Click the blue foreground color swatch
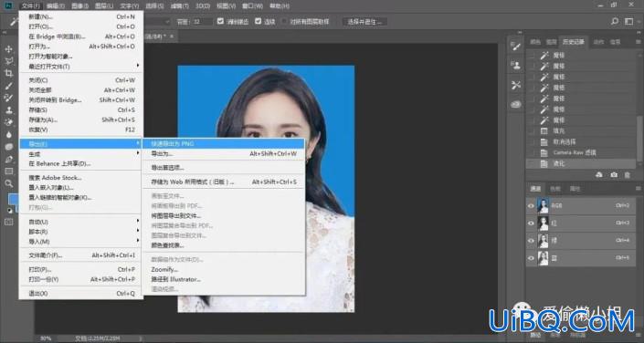The height and width of the screenshot is (343, 644). pyautogui.click(x=13, y=199)
